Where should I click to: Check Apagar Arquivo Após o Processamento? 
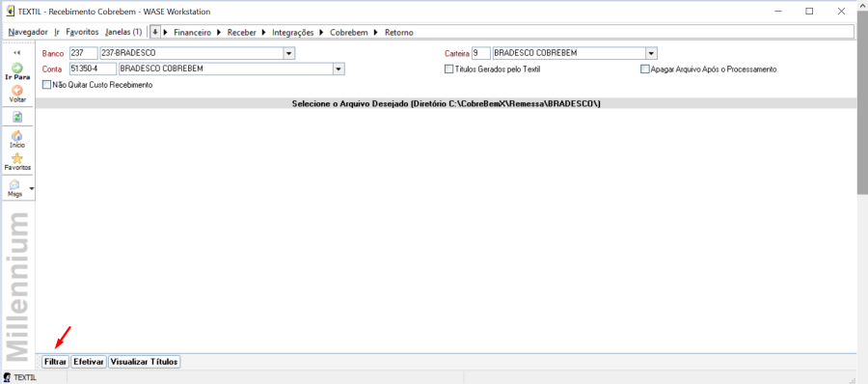tap(644, 69)
